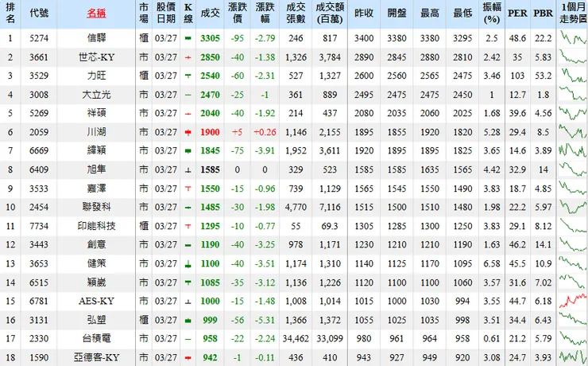This screenshot has height=366, width=588.
Task: Open the K-line icon for 緯穎
Action: tap(188, 151)
